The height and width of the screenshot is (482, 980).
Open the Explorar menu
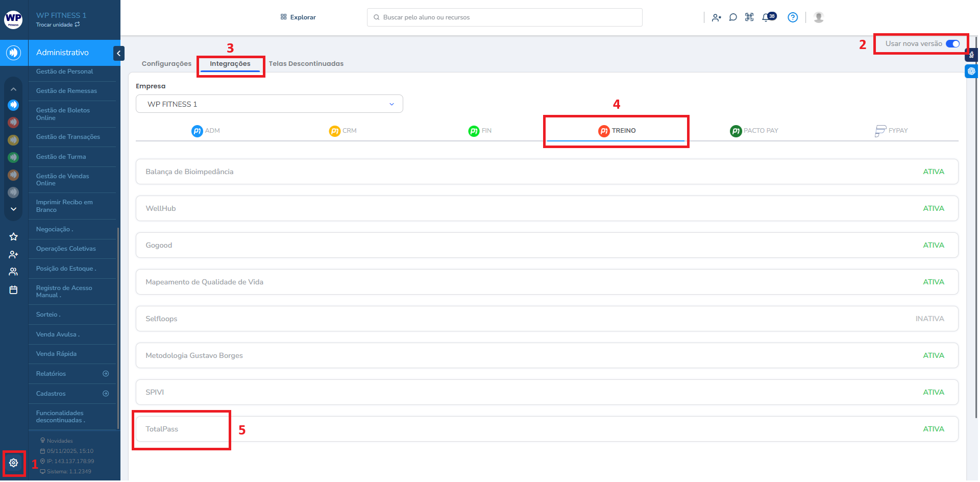coord(298,17)
